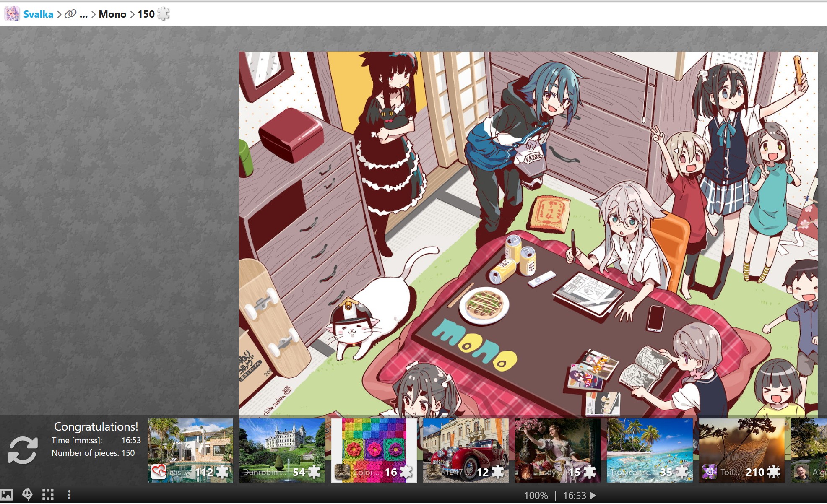Resume timer with the play arrow
827x504 pixels.
click(x=593, y=496)
